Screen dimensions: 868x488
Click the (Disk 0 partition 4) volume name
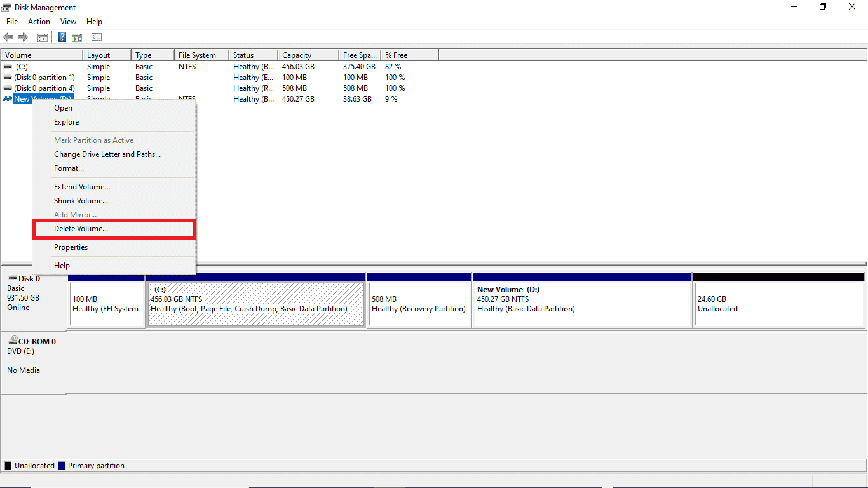pyautogui.click(x=44, y=88)
